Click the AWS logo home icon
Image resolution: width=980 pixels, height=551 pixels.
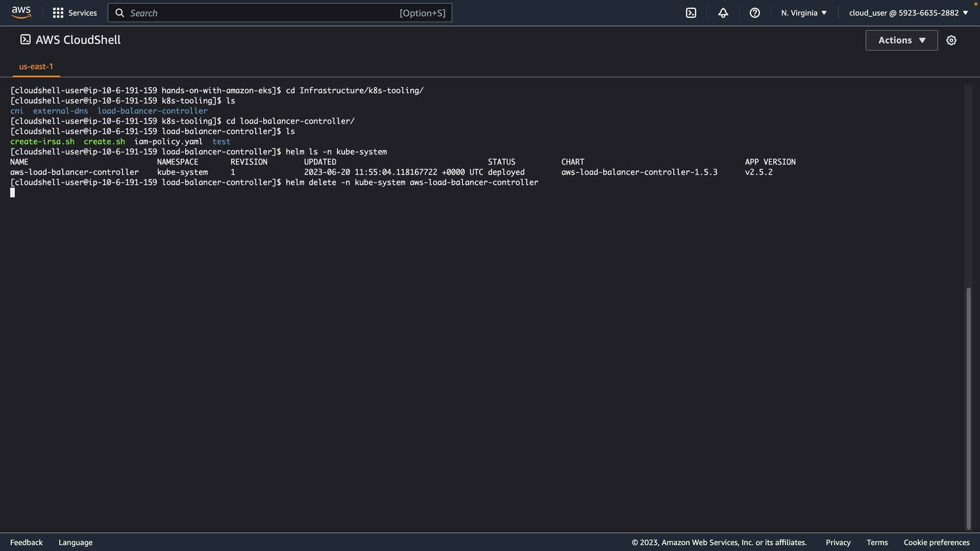pos(21,12)
